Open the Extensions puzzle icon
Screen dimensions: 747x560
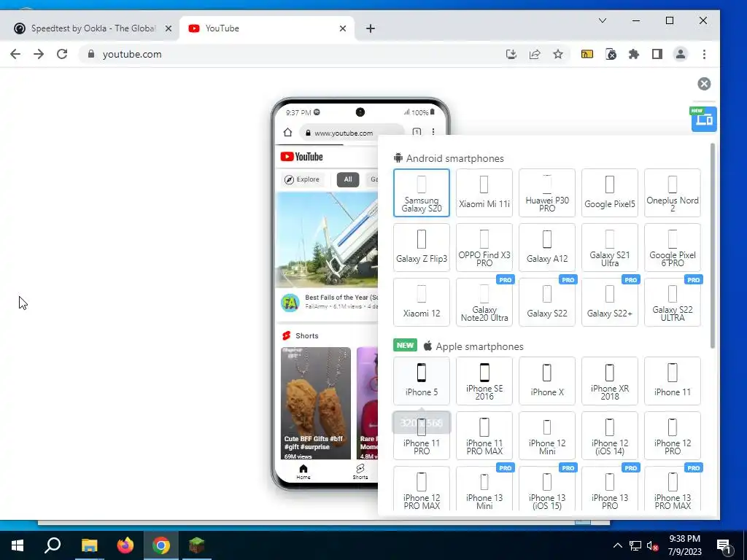(x=634, y=54)
